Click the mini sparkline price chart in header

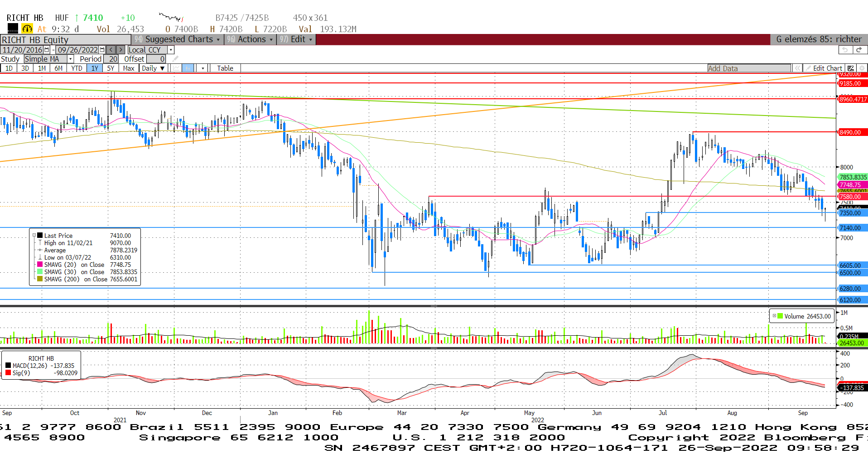point(171,18)
